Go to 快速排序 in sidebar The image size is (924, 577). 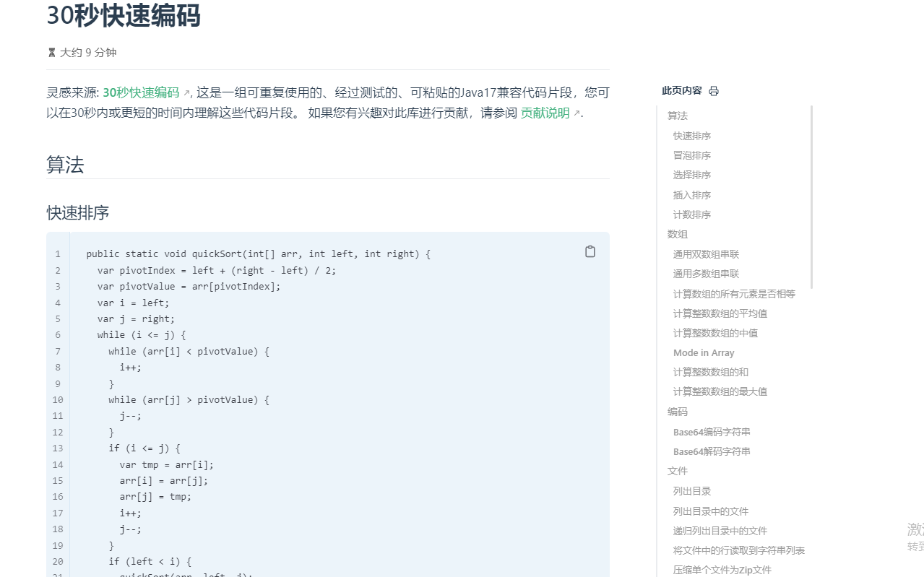tap(692, 136)
